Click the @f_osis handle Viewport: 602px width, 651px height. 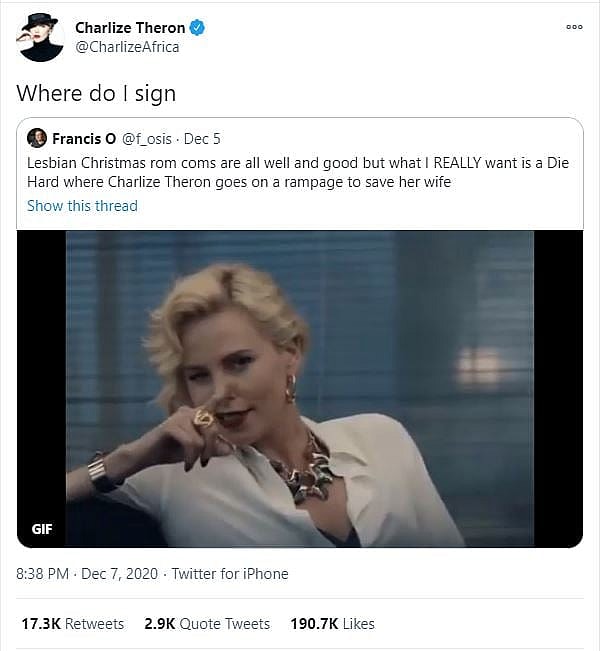[148, 139]
